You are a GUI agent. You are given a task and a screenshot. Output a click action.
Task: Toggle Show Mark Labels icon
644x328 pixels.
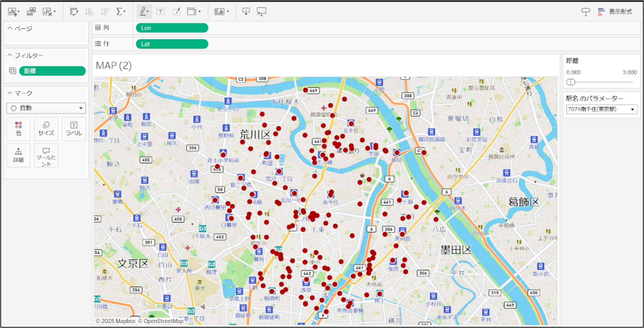[160, 12]
